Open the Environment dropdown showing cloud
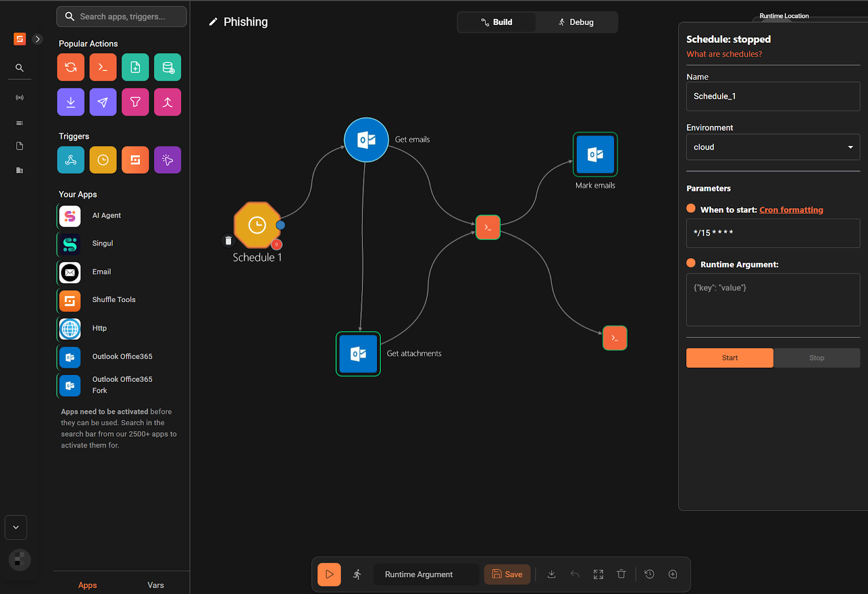This screenshot has width=868, height=594. click(773, 146)
